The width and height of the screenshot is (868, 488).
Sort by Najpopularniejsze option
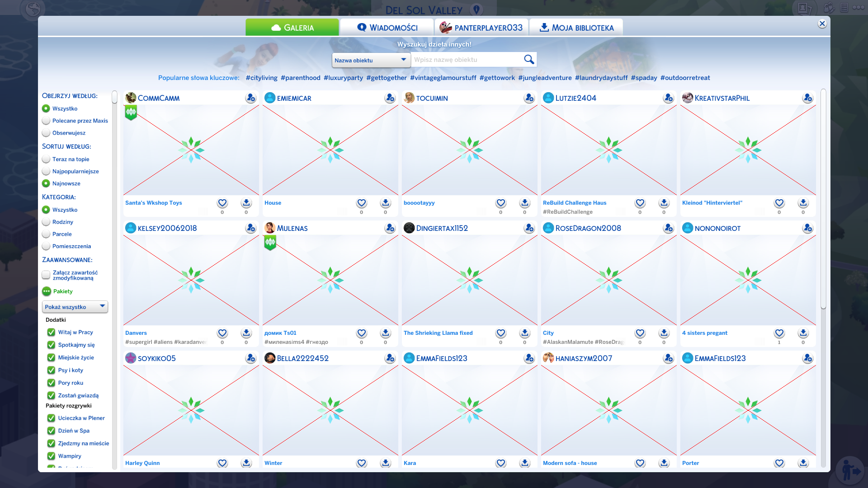pos(46,171)
